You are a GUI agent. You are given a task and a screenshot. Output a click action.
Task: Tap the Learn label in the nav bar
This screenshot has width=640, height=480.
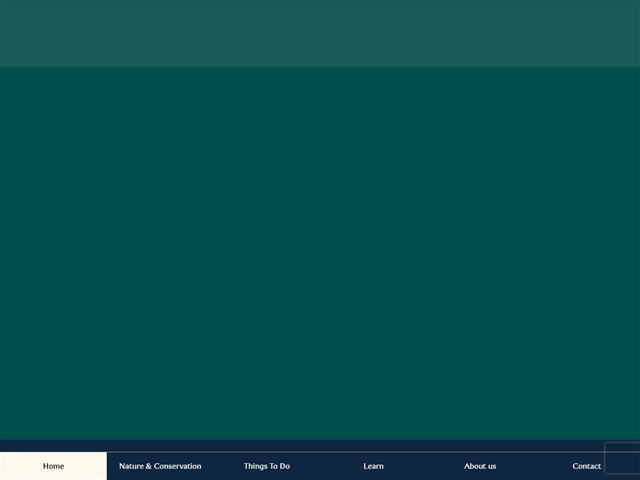coord(373,466)
